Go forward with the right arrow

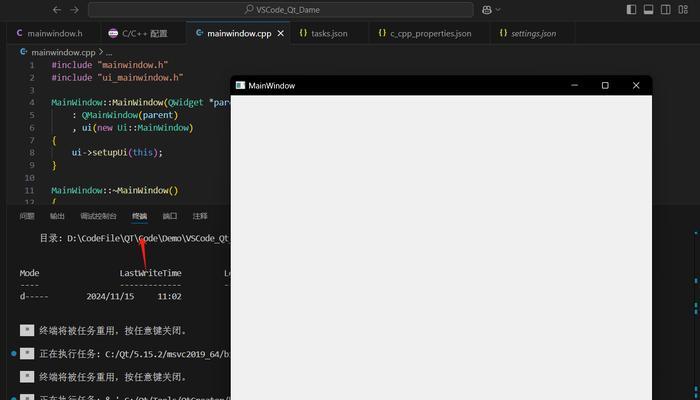pos(75,10)
